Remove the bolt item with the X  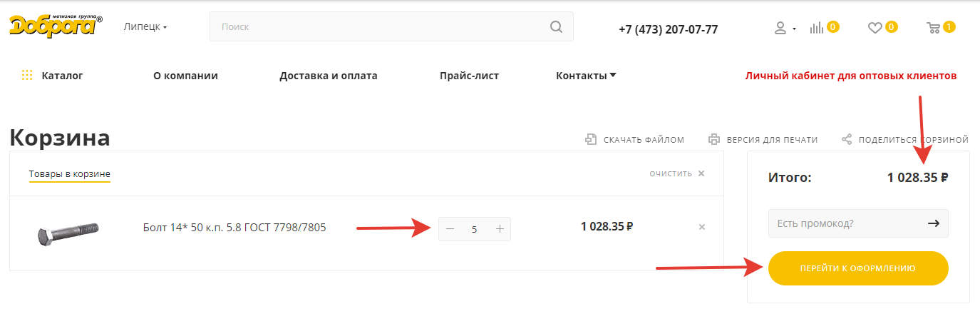point(701,227)
